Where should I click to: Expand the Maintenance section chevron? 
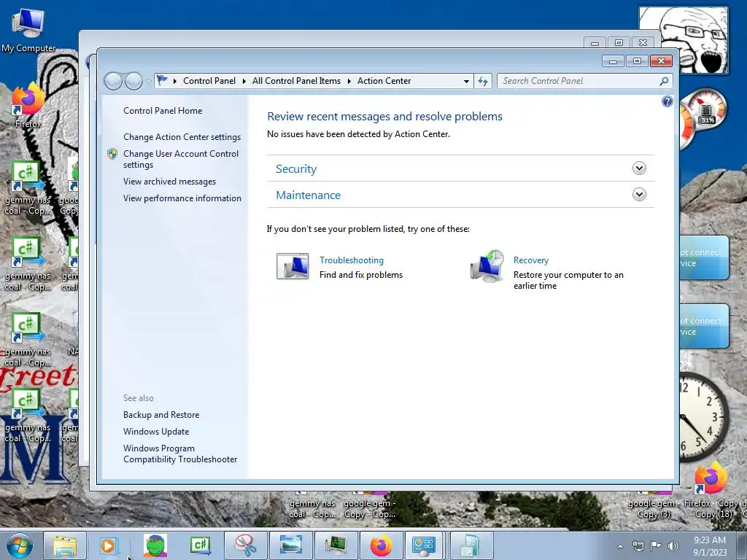coord(639,194)
